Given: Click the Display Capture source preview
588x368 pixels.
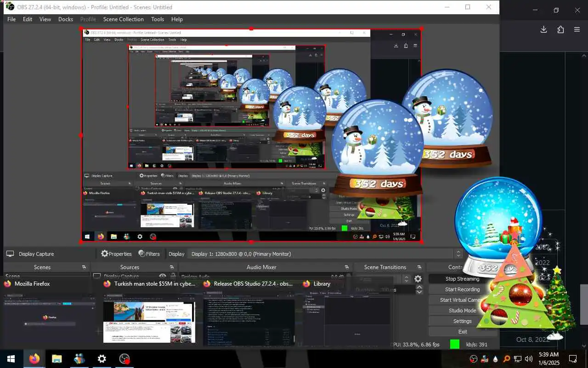Looking at the screenshot, I should tap(251, 135).
